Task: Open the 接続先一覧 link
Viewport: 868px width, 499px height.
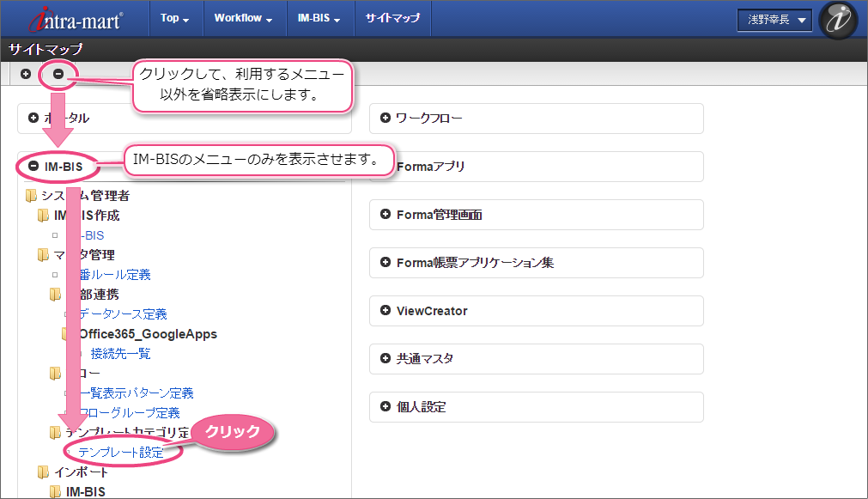Action: [121, 353]
